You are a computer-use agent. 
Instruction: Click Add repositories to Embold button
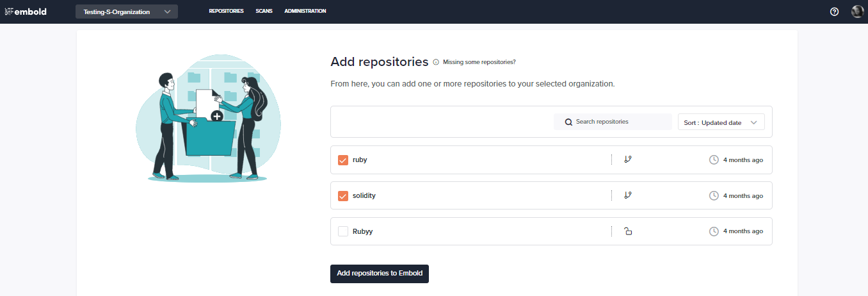click(x=380, y=274)
